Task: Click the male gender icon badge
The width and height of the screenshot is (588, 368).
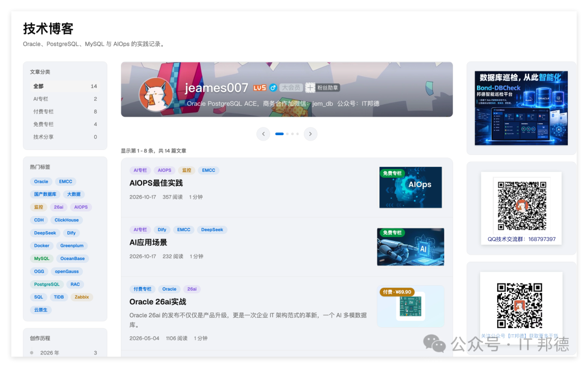Action: (273, 88)
